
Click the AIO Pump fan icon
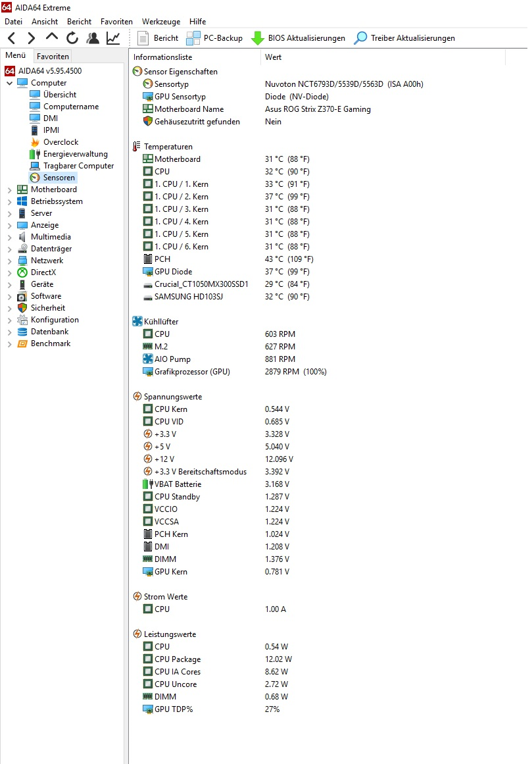[148, 359]
